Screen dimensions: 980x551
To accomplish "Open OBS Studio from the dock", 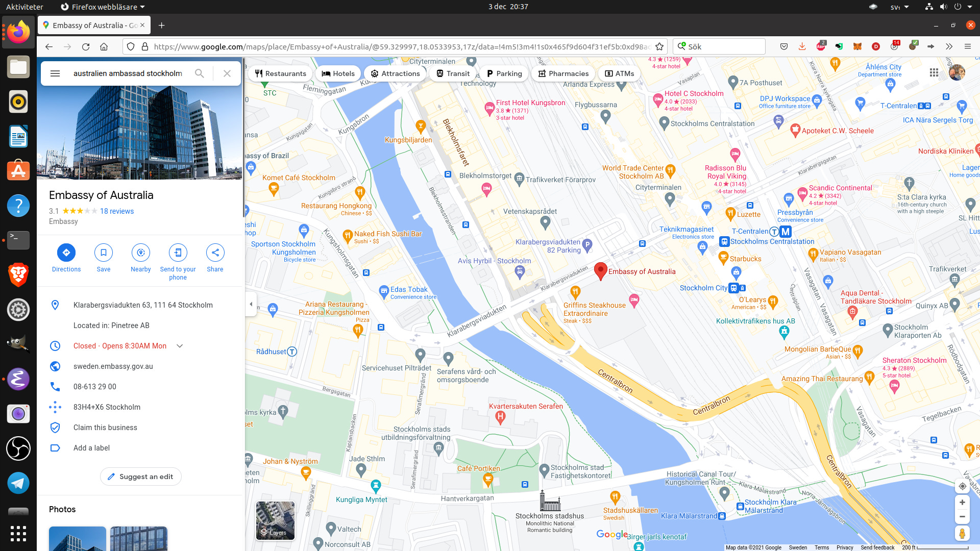I will click(18, 448).
